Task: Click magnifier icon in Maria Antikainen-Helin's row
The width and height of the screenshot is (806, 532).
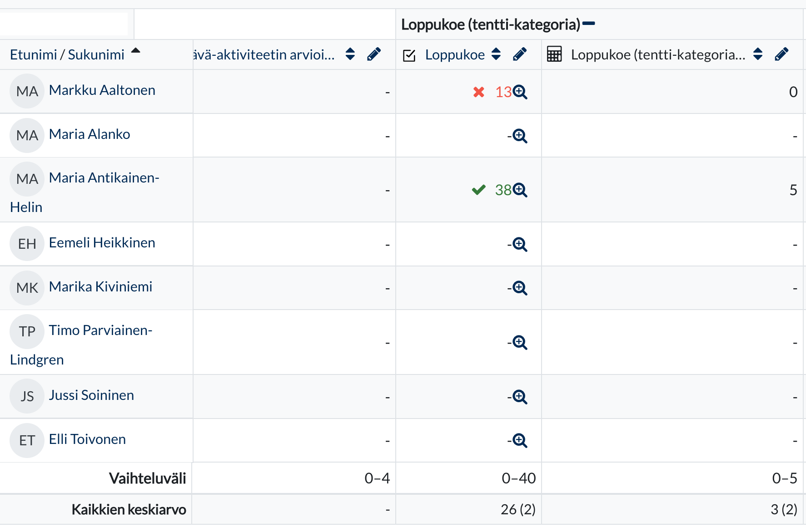Action: (x=520, y=190)
